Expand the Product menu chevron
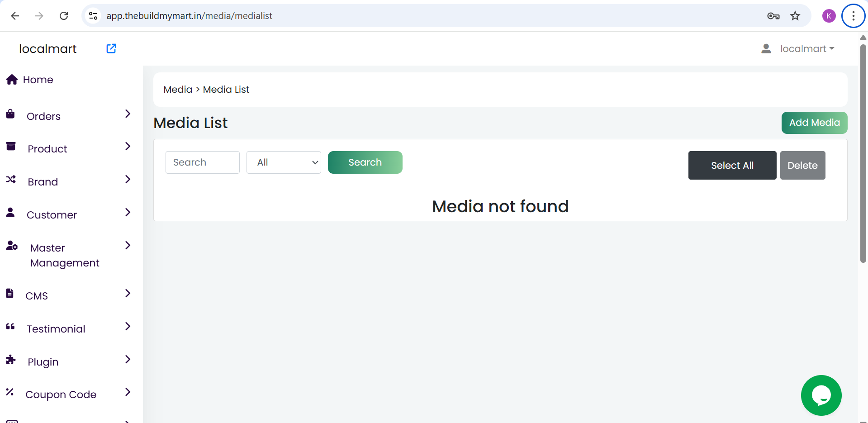Image resolution: width=868 pixels, height=423 pixels. point(128,147)
